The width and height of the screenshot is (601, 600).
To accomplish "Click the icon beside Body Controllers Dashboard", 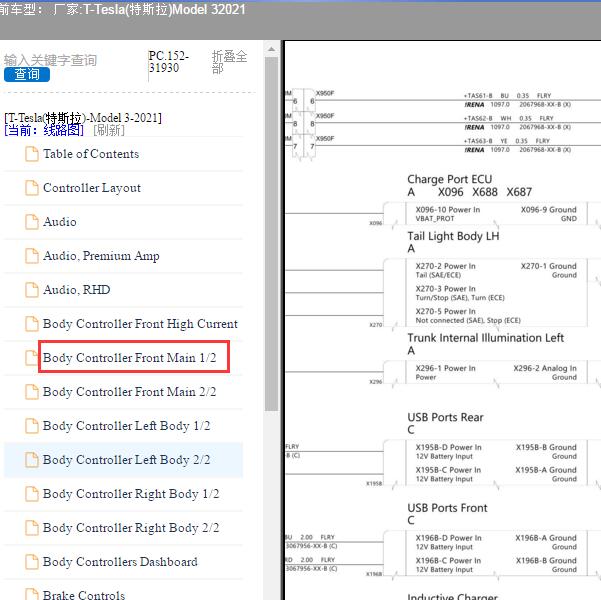I will coord(31,562).
